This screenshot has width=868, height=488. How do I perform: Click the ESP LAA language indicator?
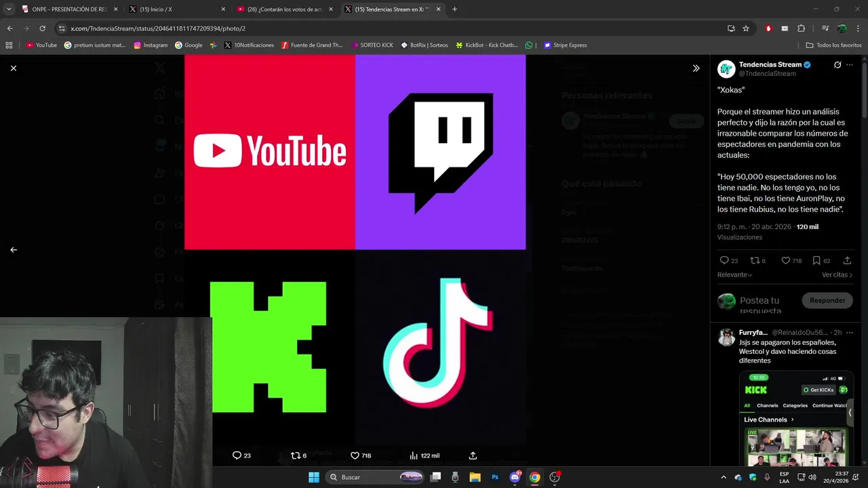tap(784, 477)
